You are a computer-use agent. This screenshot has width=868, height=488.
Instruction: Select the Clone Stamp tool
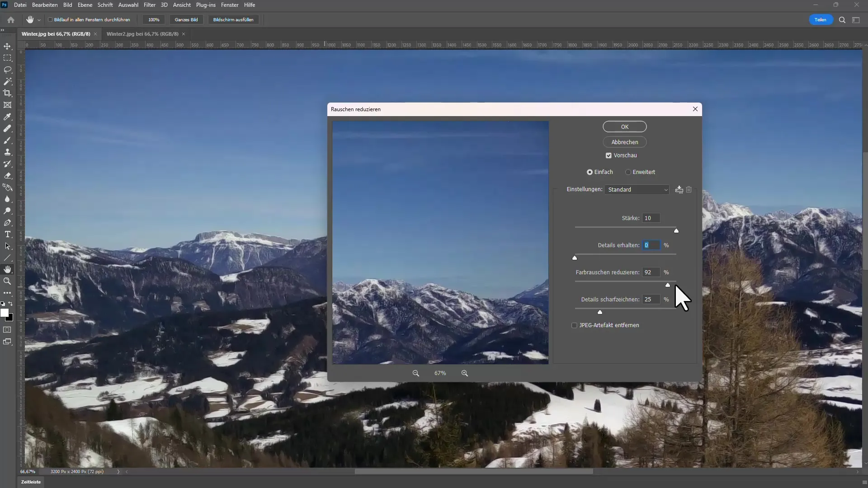click(8, 152)
